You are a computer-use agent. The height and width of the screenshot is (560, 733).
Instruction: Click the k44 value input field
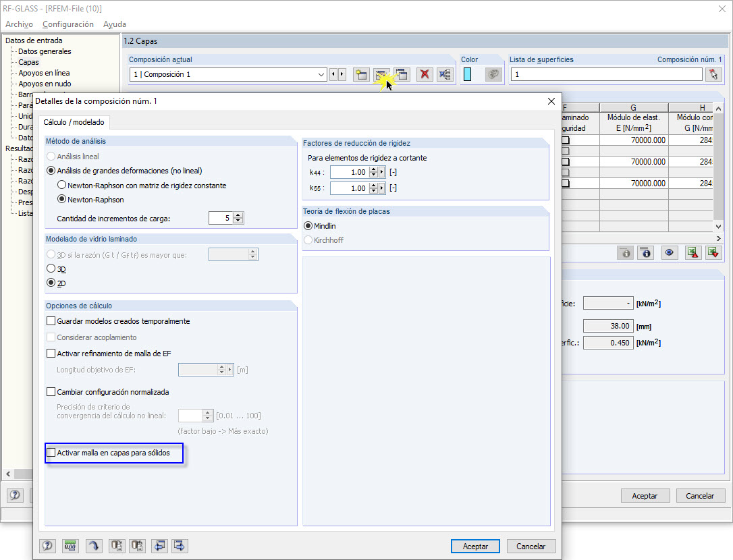(349, 172)
